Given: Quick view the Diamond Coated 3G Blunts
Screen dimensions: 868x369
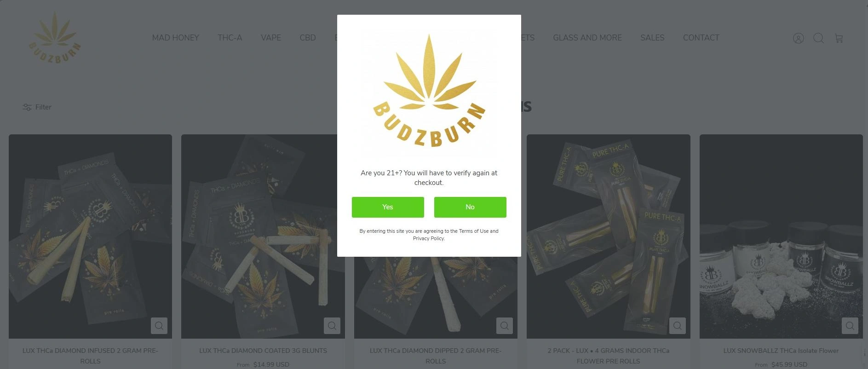Looking at the screenshot, I should 332,326.
